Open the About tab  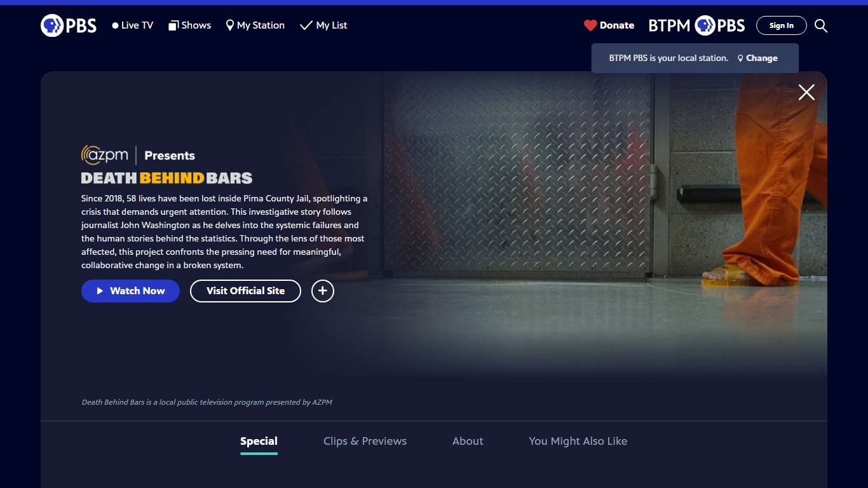[x=468, y=441]
